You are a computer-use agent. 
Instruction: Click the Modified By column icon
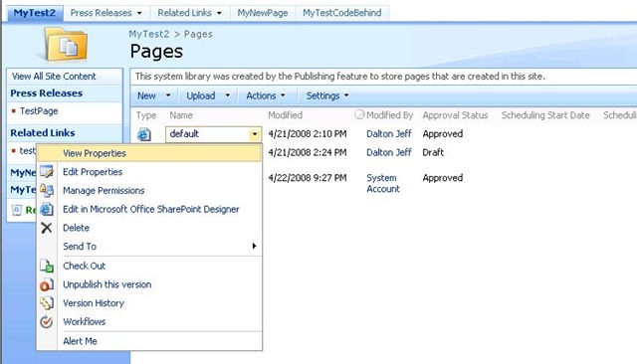point(359,114)
